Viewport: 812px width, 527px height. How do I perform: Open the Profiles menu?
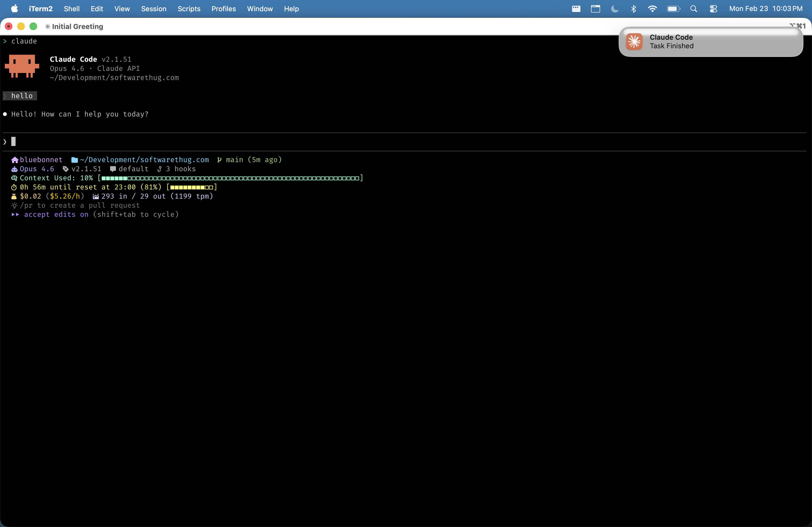point(223,9)
